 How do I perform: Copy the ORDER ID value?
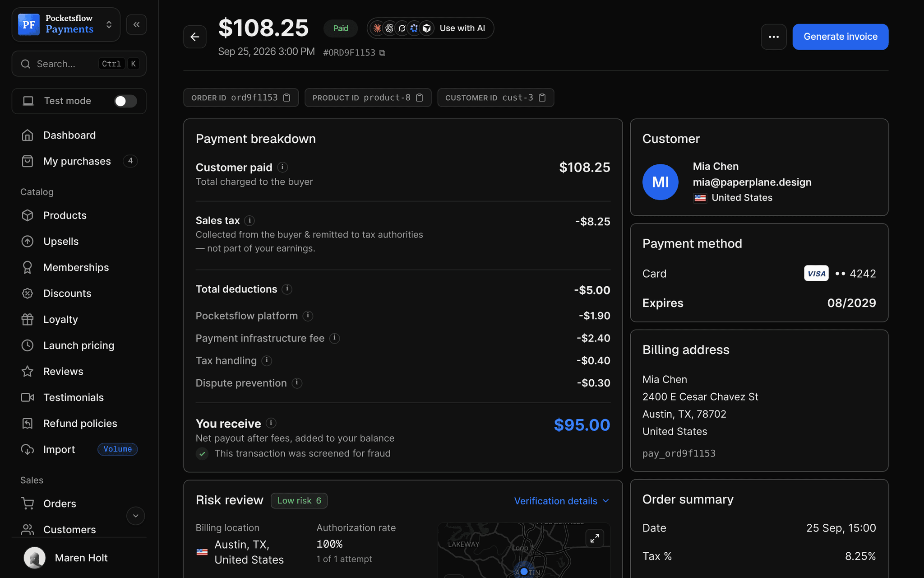(x=286, y=98)
